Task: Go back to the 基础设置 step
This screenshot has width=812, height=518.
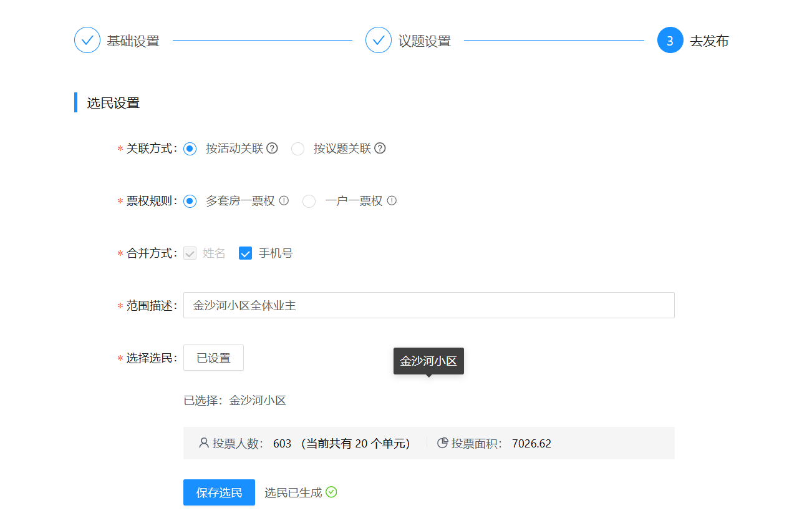Action: (87, 41)
